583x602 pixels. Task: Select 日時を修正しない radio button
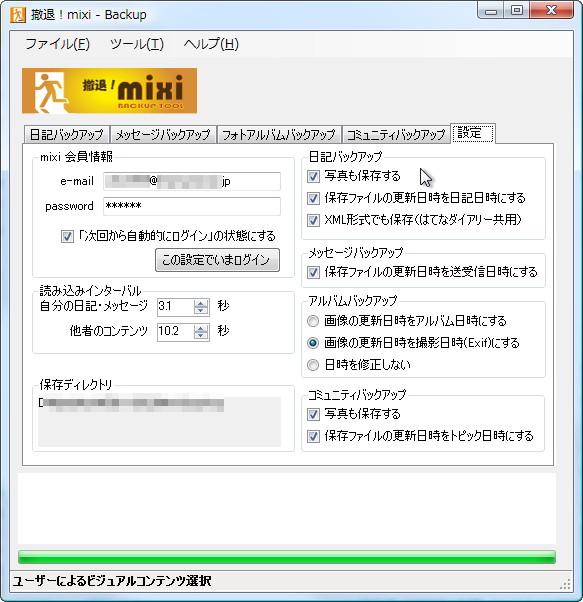(x=313, y=365)
